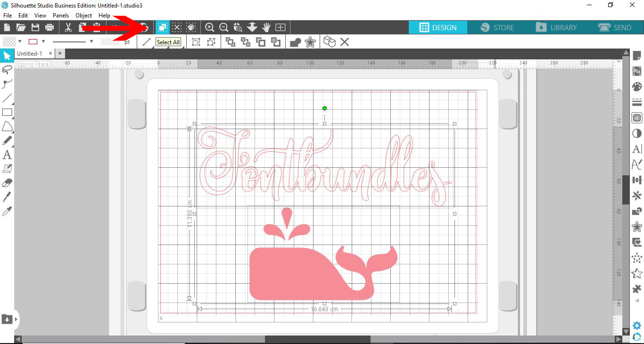
Task: Open the line color dropdown arrow
Action: tap(43, 41)
